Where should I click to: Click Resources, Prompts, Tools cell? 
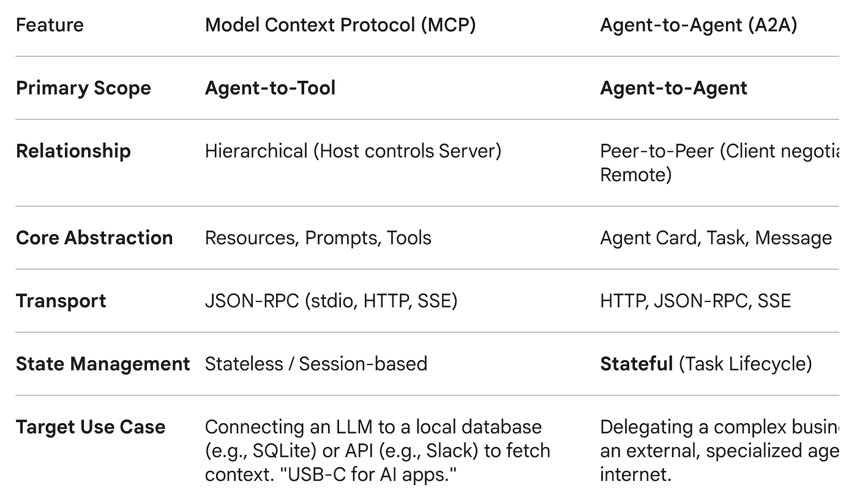318,238
